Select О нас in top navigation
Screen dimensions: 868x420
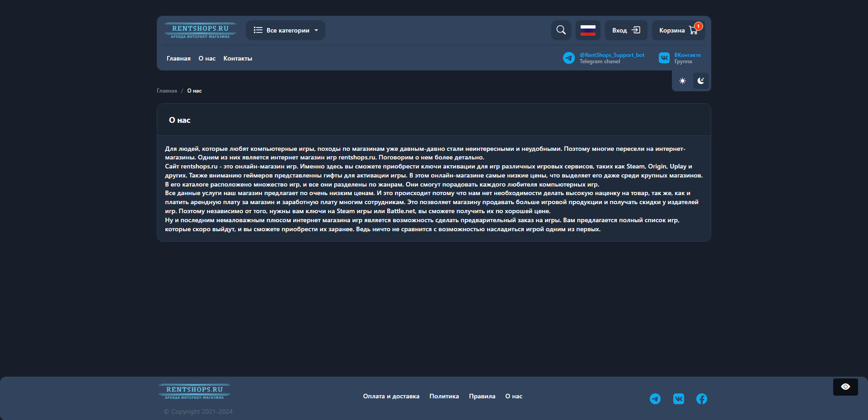(x=207, y=58)
